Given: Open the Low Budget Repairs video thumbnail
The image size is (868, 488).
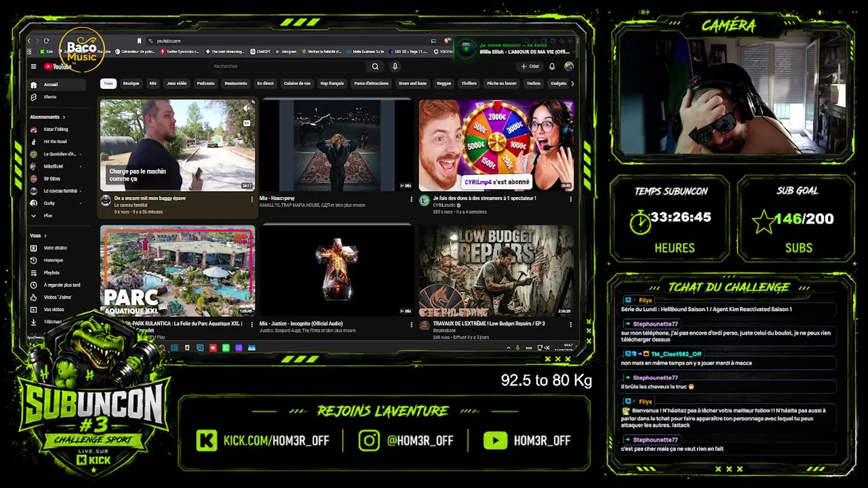Looking at the screenshot, I should click(x=496, y=270).
